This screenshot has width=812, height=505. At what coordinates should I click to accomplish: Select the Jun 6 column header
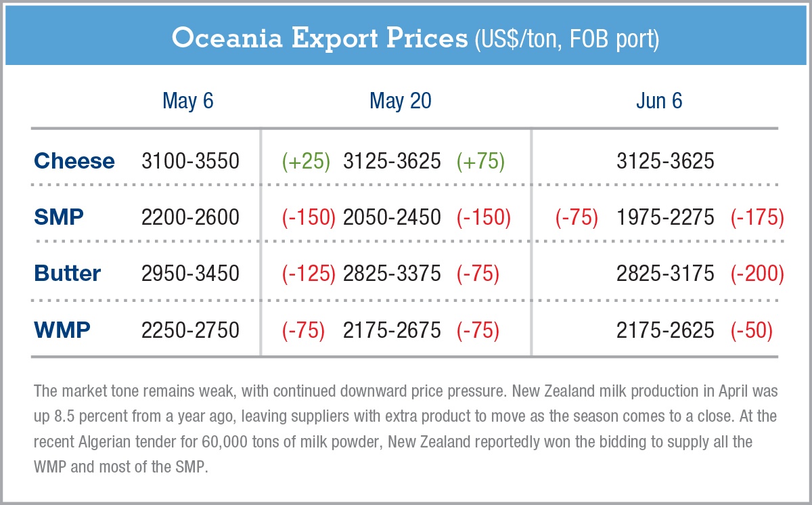pos(658,102)
